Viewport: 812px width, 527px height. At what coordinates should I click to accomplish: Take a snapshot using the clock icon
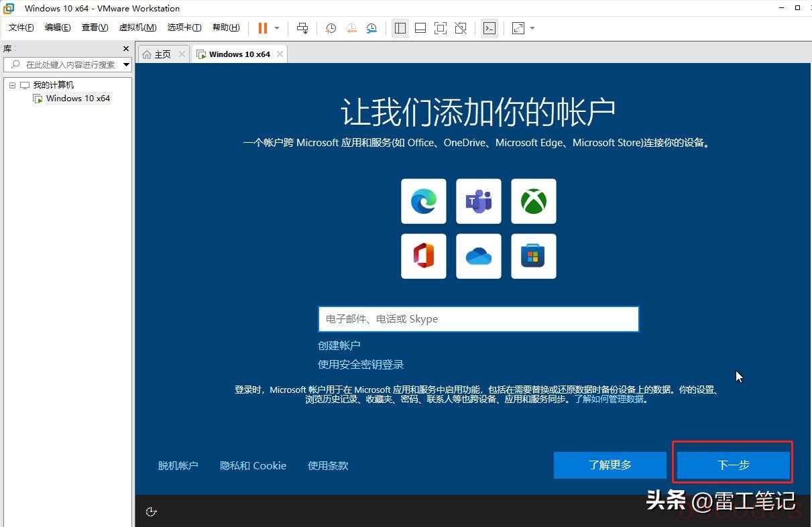[x=331, y=28]
